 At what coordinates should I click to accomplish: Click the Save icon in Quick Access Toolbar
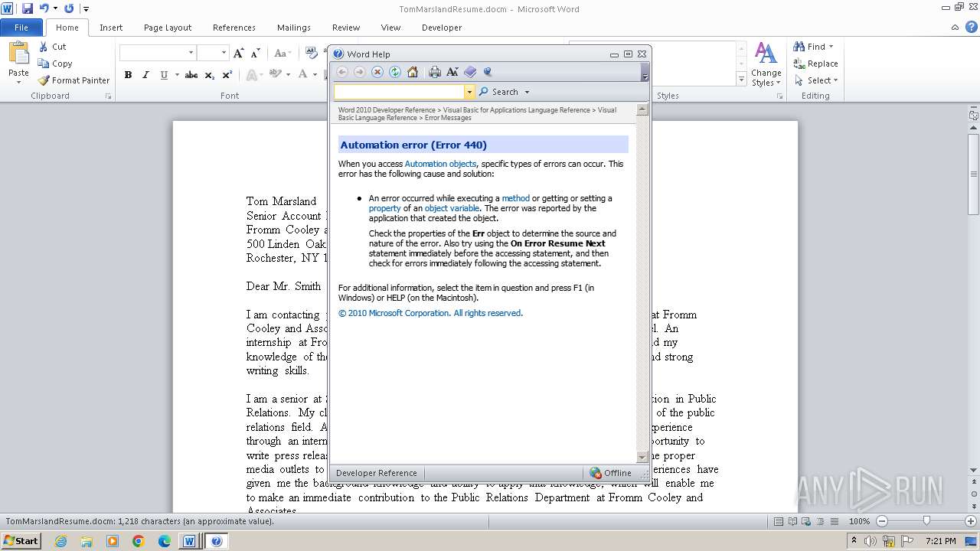coord(28,8)
